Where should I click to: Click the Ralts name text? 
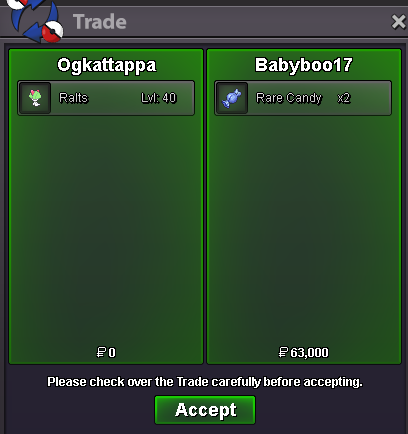(73, 98)
